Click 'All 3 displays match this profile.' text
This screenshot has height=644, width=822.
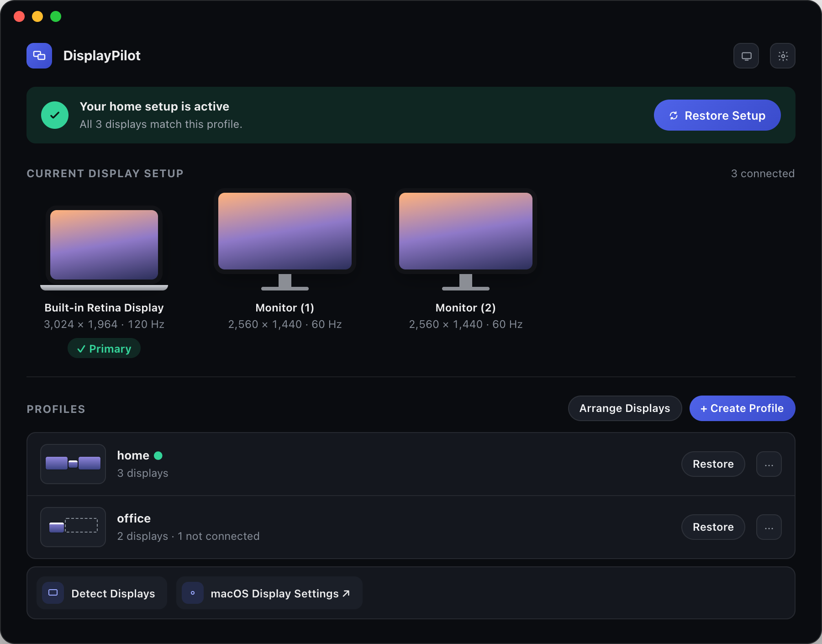tap(161, 124)
